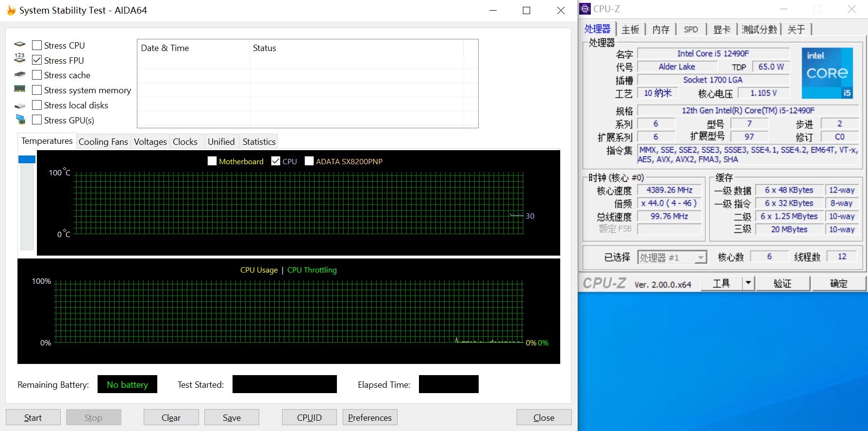Expand the tools (工具) dropdown arrow in CPU-Z

click(748, 283)
